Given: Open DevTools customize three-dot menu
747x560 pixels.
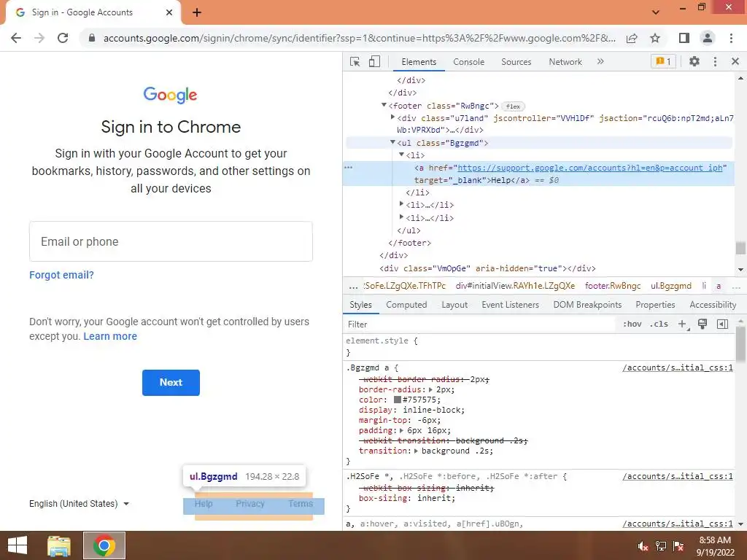Looking at the screenshot, I should coord(715,61).
